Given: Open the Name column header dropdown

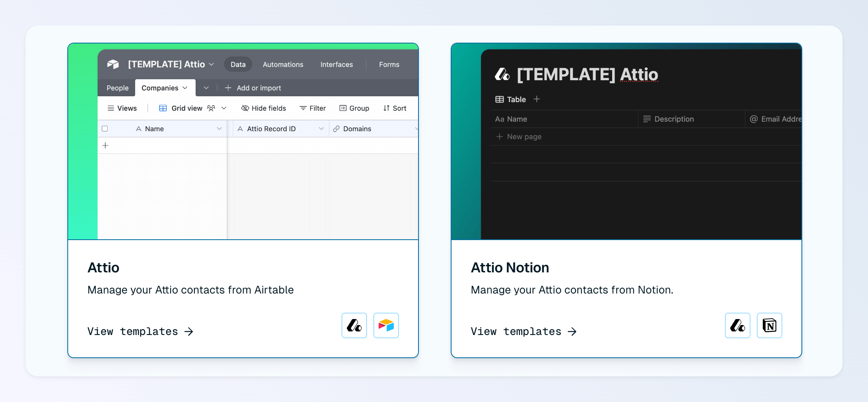Looking at the screenshot, I should [219, 129].
